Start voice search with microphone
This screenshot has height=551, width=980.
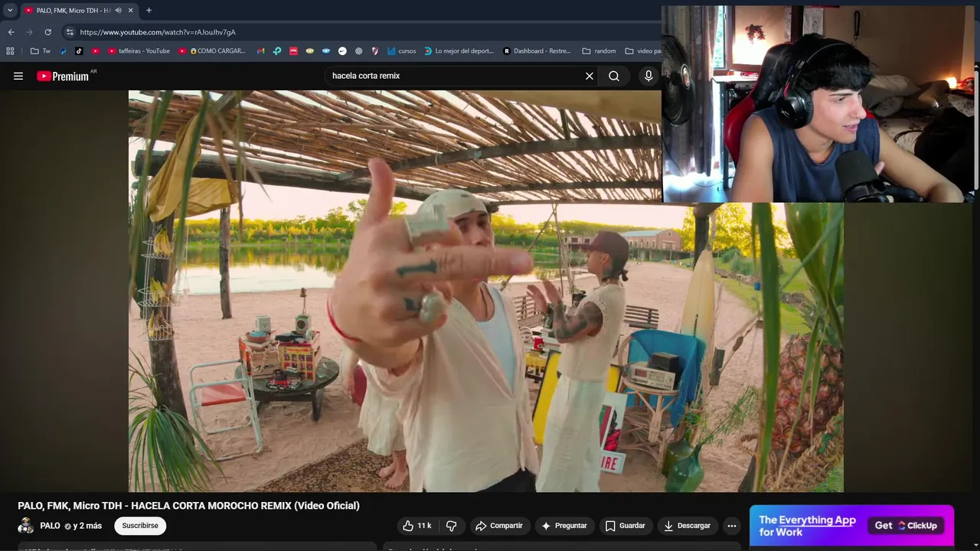click(648, 76)
